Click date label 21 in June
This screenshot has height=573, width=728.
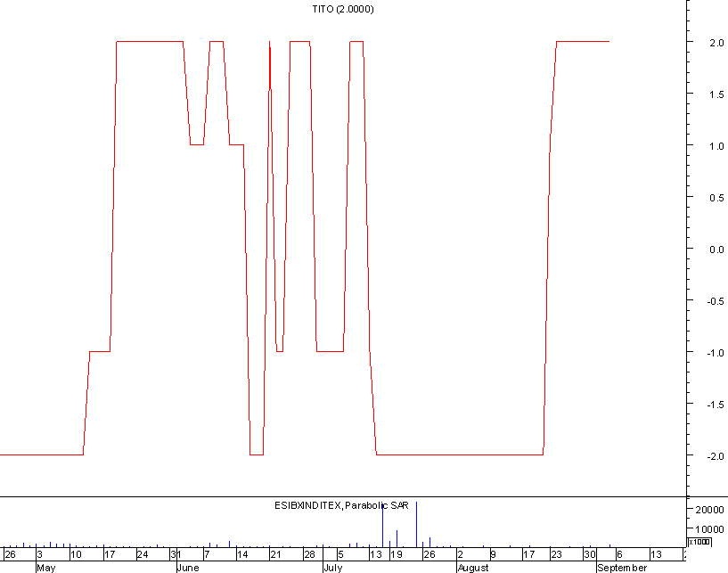pos(276,554)
